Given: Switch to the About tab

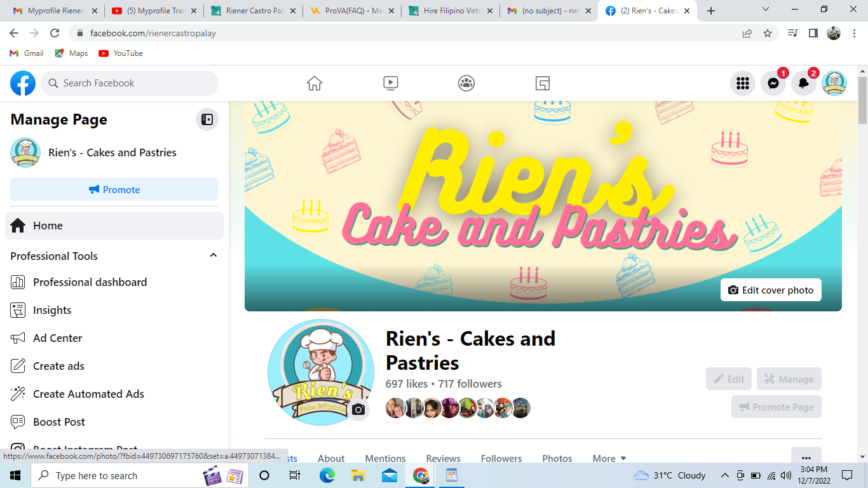Looking at the screenshot, I should click(331, 458).
